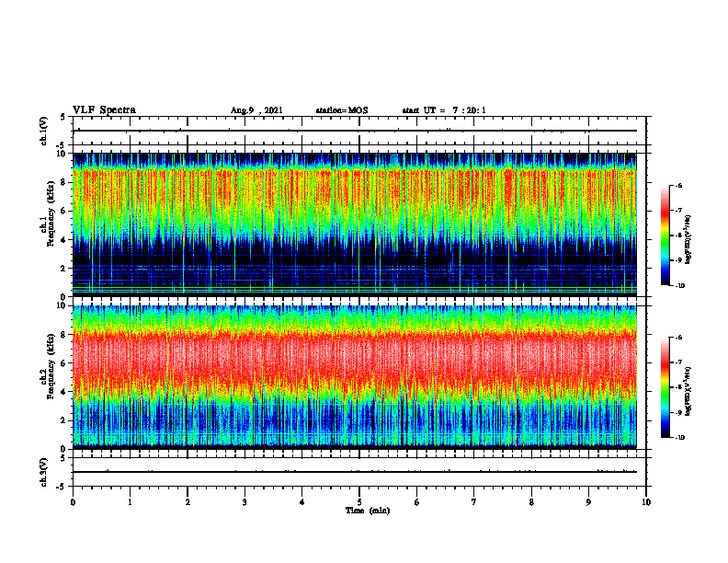Click time axis tick label "6"
Screen dimensions: 728x563
point(417,502)
